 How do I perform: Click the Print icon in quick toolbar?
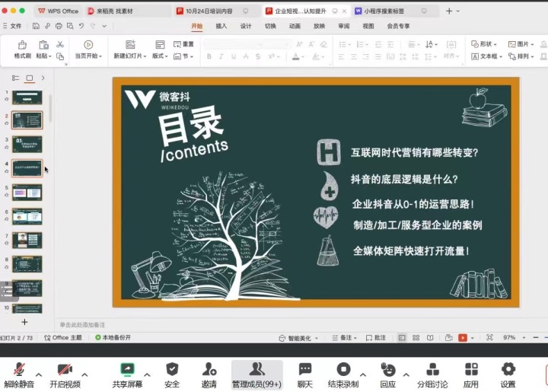coord(59,26)
